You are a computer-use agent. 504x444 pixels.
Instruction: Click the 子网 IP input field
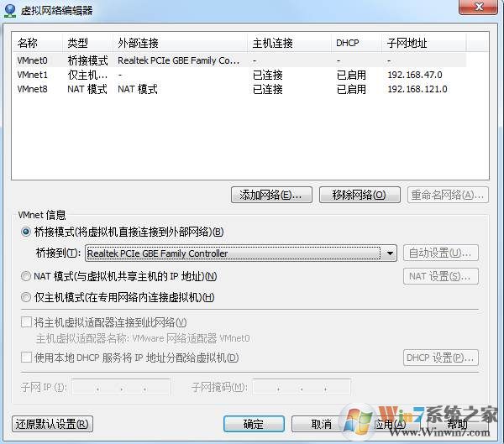121,387
